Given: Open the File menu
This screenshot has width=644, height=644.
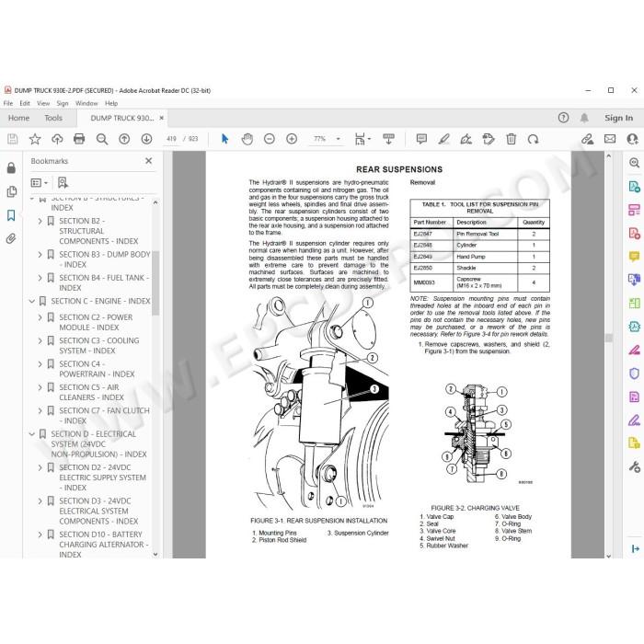Looking at the screenshot, I should pyautogui.click(x=7, y=103).
